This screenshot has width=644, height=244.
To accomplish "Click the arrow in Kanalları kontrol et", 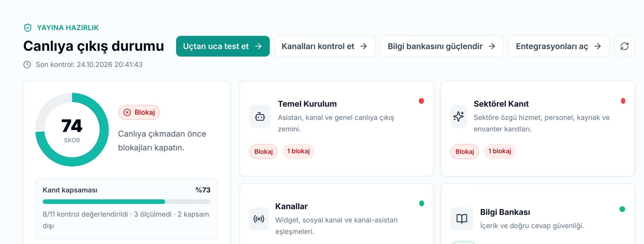I will (x=364, y=46).
